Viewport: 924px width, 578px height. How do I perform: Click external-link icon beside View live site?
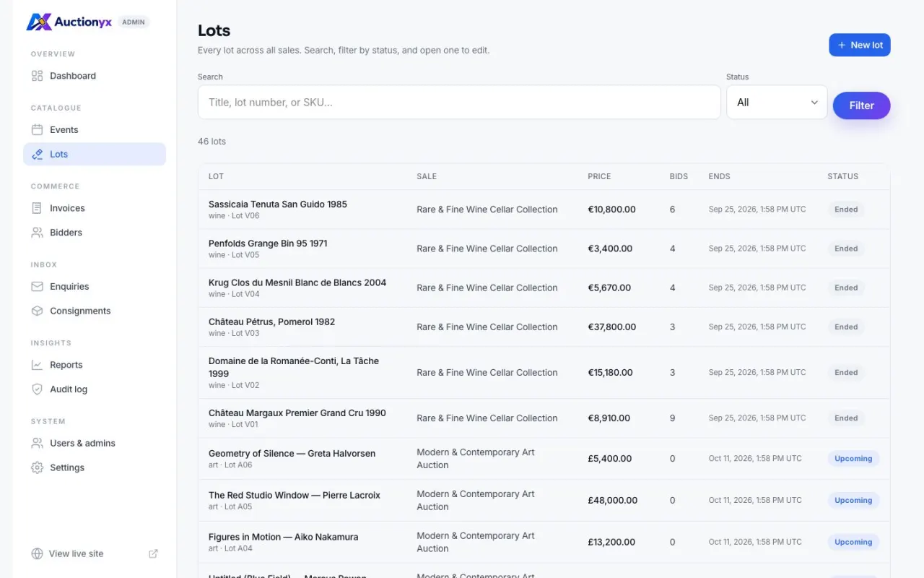[x=153, y=554]
